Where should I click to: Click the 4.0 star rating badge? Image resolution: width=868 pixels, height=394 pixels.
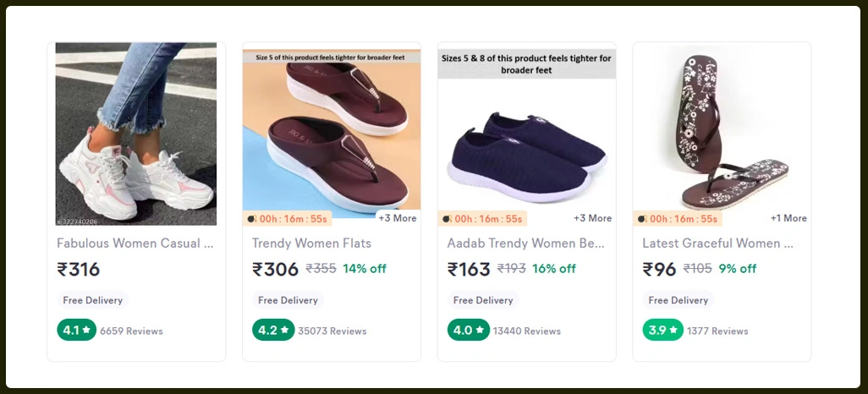coord(467,331)
